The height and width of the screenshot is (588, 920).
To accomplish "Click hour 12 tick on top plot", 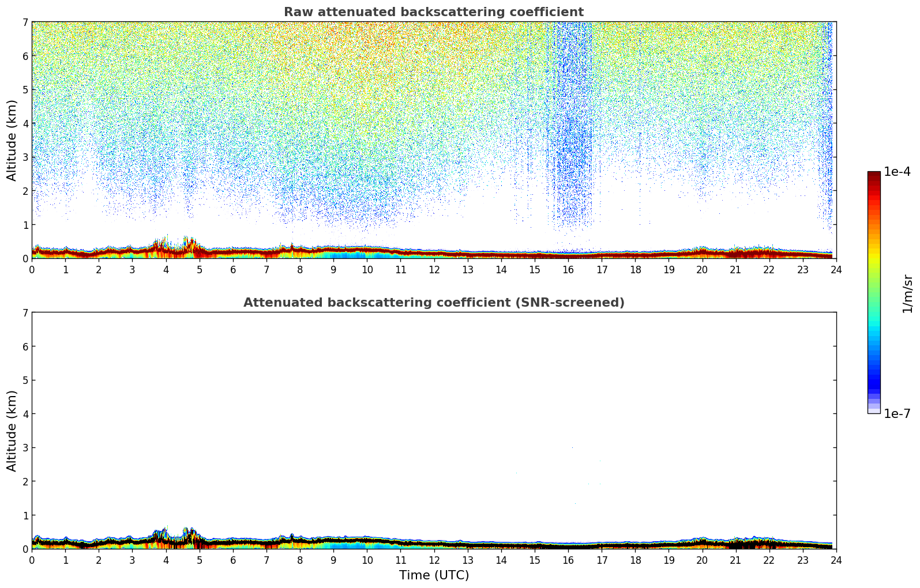I will [x=434, y=269].
